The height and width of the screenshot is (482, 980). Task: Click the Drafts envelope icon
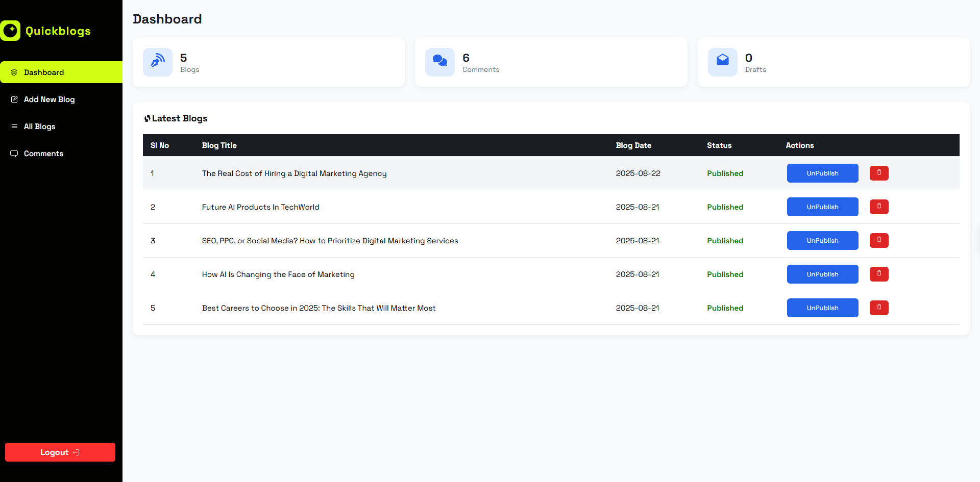[722, 62]
